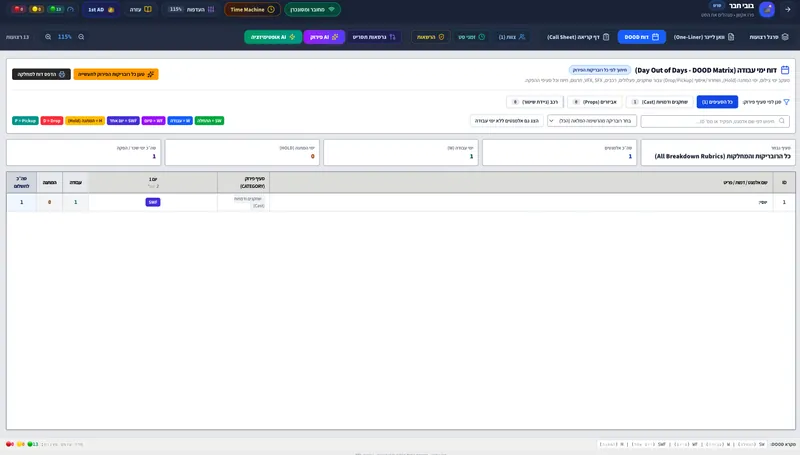800x455 pixels.
Task: Click the teal P = Pickup legend badge
Action: point(26,121)
